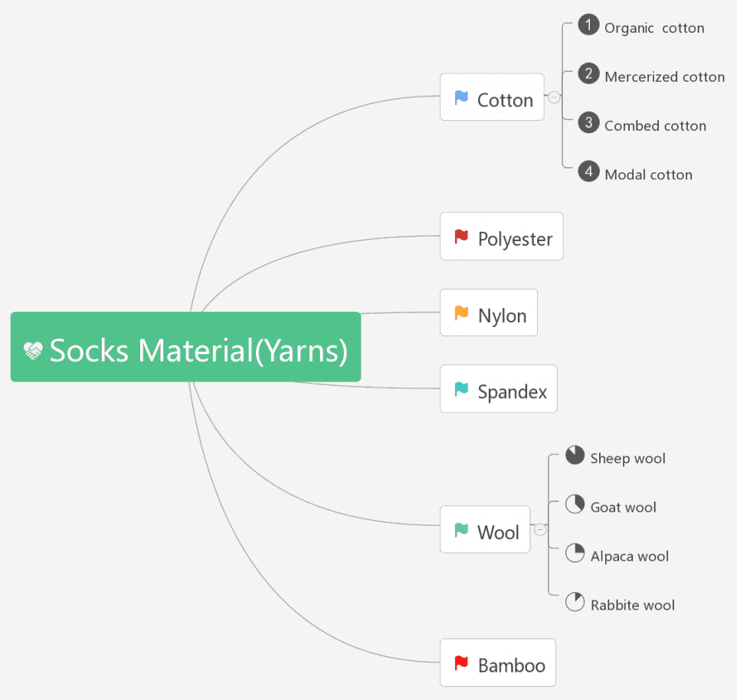
Task: Click the blue flag on Cotton node
Action: (461, 98)
